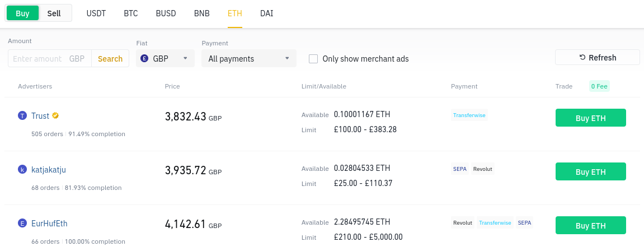Open the DAI tab
Screen dimensions: 644x251
click(267, 13)
